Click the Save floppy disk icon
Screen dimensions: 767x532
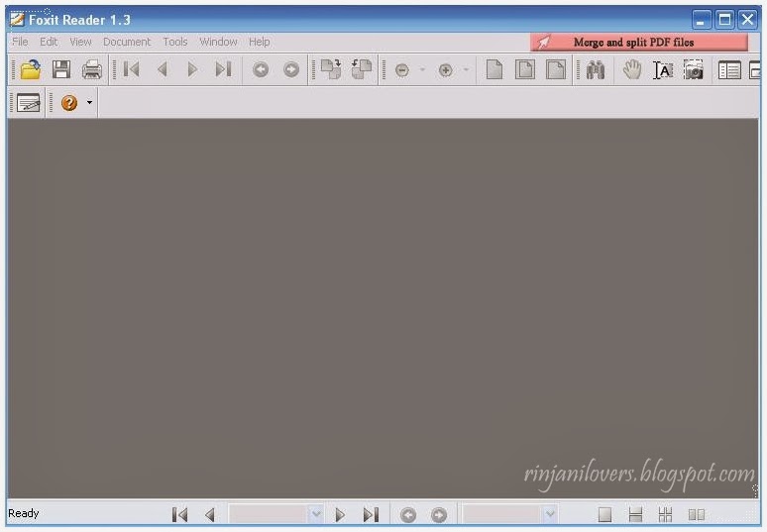coord(61,69)
